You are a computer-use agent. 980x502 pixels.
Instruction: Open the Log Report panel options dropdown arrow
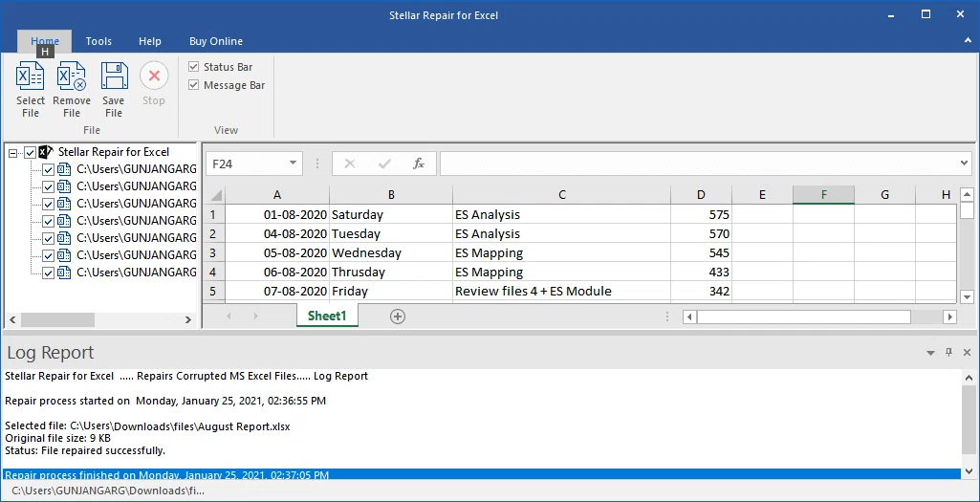click(930, 353)
